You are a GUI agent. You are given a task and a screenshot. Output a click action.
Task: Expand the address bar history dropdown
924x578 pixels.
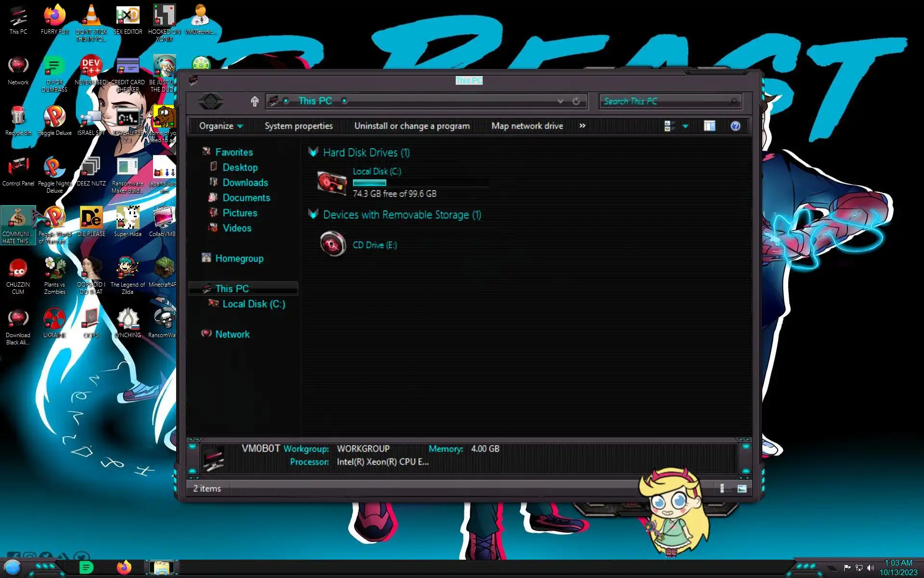560,101
